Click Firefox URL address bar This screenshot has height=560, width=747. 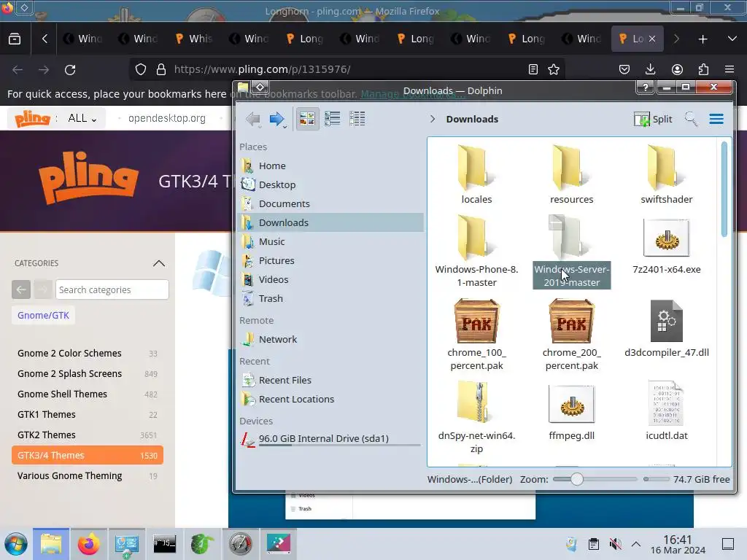(348, 69)
